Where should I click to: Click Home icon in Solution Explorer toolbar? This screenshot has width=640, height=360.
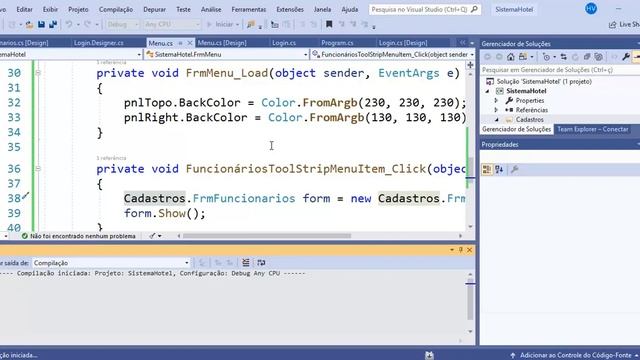coord(511,57)
